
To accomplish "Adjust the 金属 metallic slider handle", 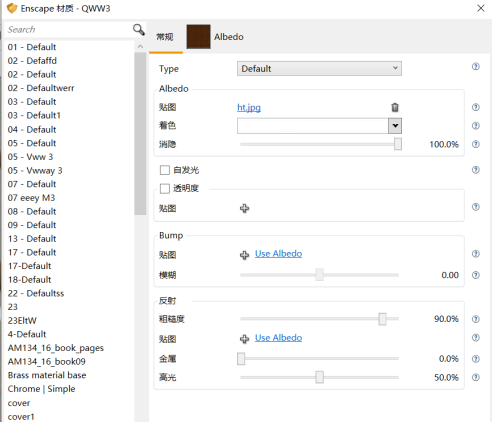I will click(241, 359).
